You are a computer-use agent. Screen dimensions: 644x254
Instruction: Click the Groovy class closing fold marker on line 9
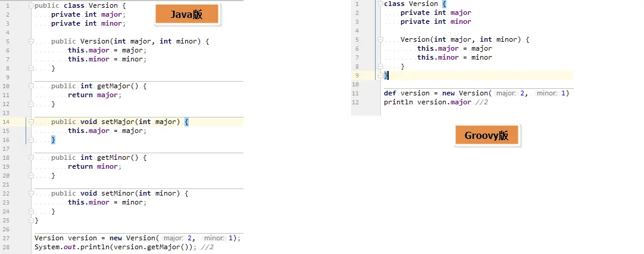coord(380,75)
